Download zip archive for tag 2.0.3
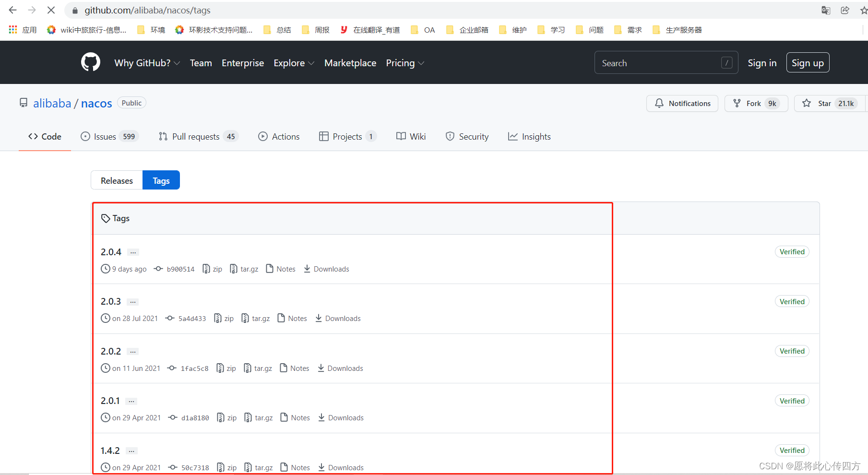Image resolution: width=868 pixels, height=475 pixels. 224,319
